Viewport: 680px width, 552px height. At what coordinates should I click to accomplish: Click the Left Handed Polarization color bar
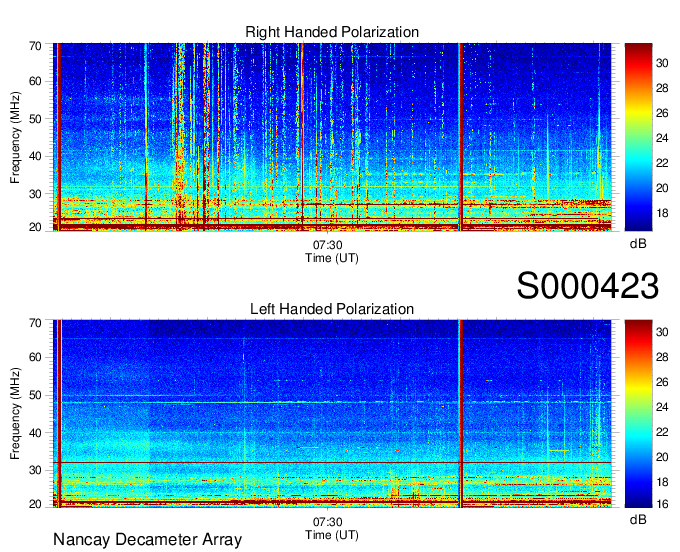point(638,414)
